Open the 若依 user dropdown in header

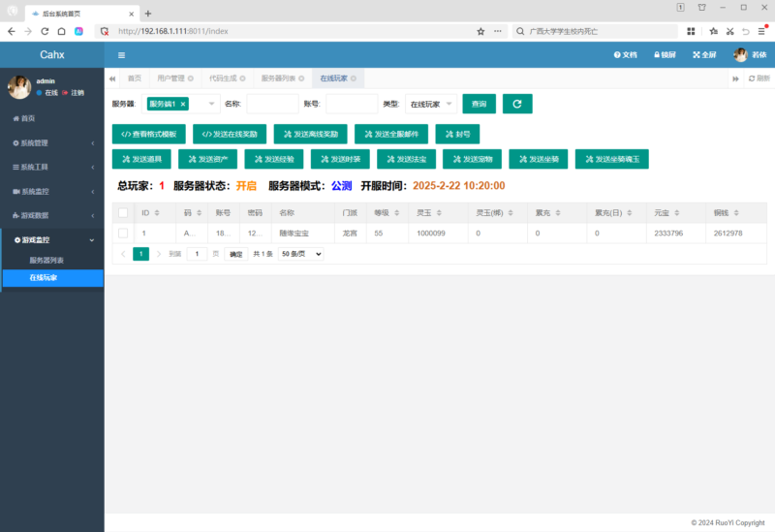point(750,55)
